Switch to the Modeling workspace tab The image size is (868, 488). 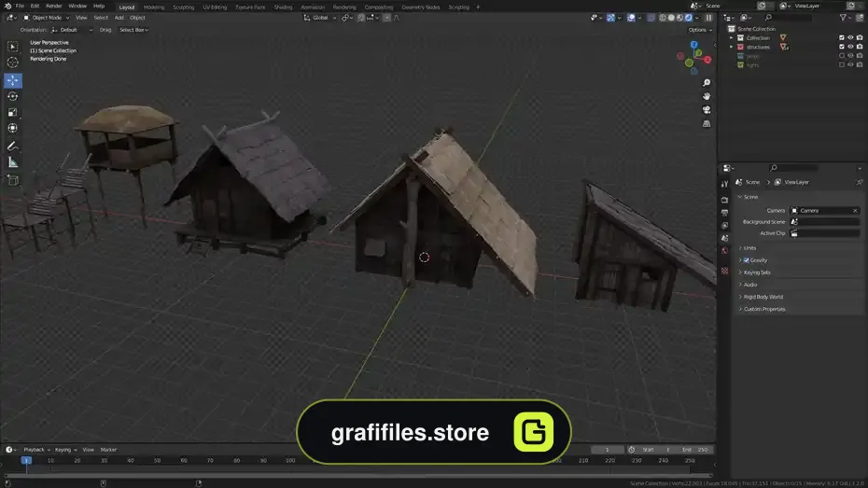click(x=154, y=7)
